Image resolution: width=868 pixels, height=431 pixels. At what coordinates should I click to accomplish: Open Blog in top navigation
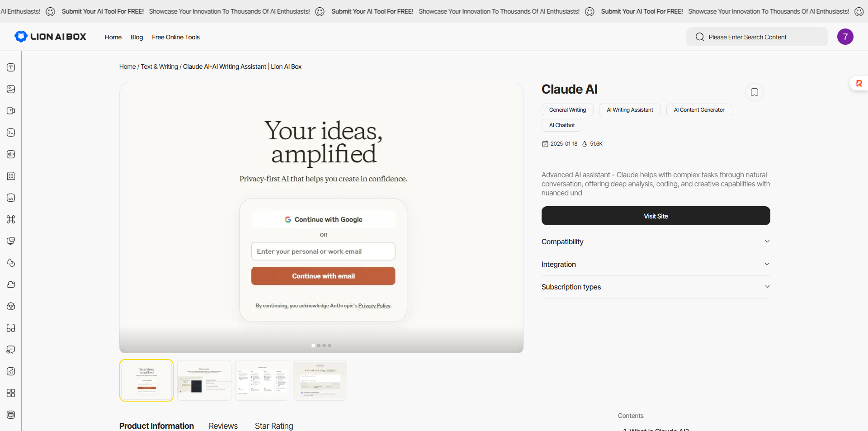[137, 37]
